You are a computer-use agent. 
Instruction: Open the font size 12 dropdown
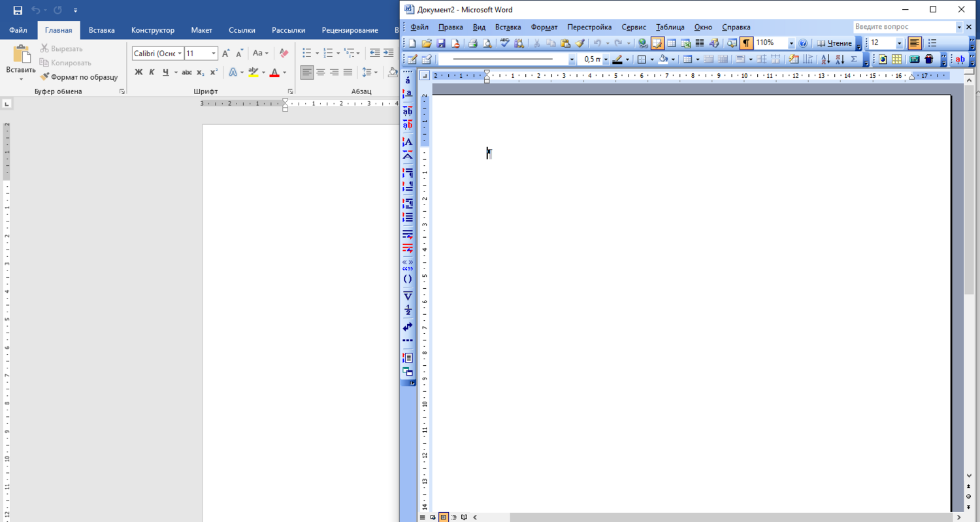899,43
